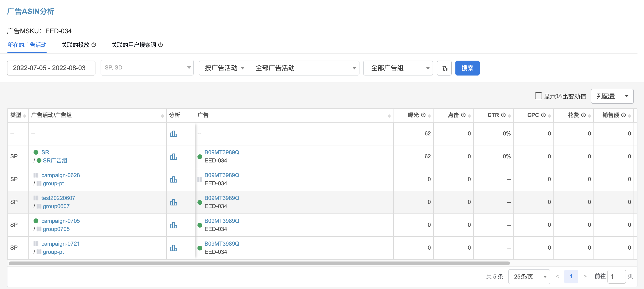Screen dimensions: 644x289
Task: Open analysis chart for test20220607 row
Action: (173, 202)
